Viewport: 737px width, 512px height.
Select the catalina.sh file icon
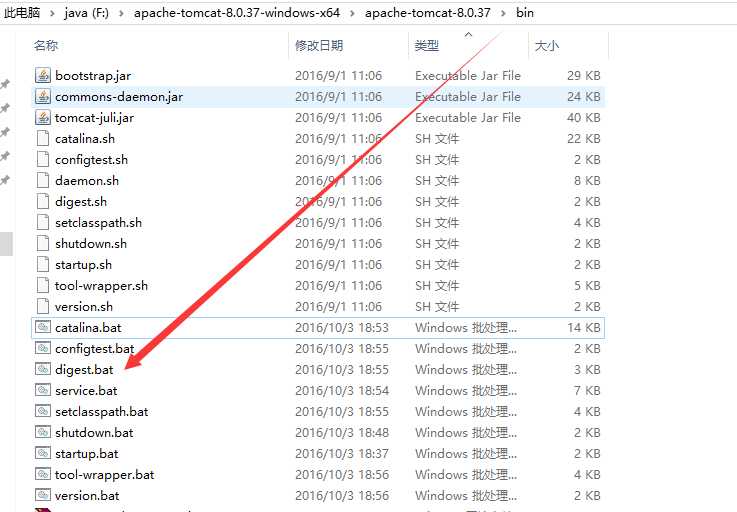coord(43,138)
